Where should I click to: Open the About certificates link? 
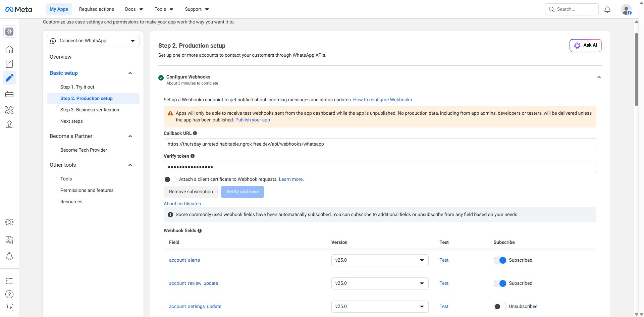[182, 204]
